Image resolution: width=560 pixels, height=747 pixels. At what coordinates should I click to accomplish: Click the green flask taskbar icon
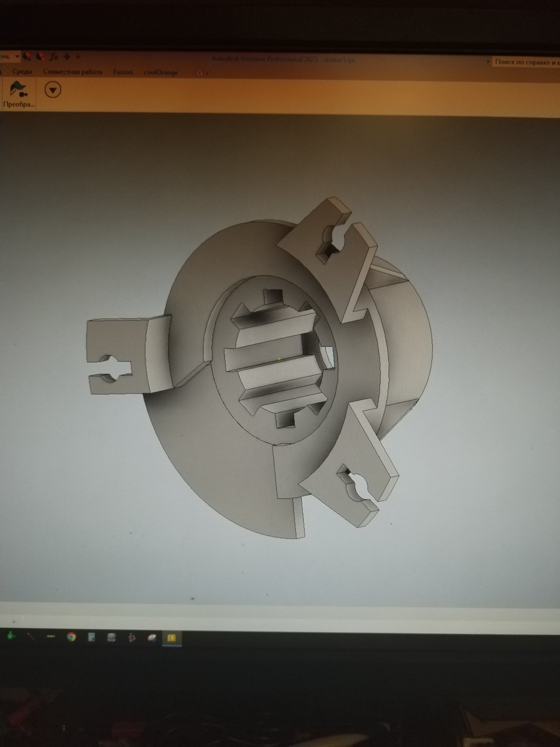coord(11,635)
